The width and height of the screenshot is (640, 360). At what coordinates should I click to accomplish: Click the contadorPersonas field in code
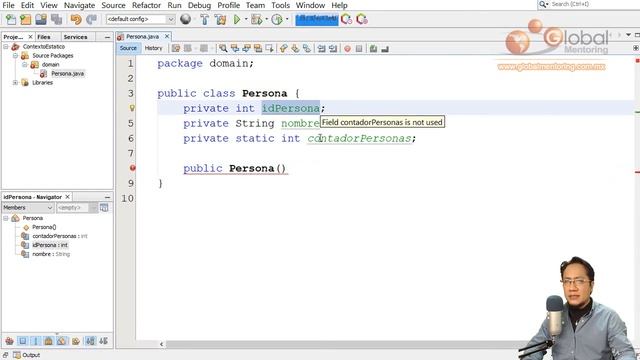(359, 138)
